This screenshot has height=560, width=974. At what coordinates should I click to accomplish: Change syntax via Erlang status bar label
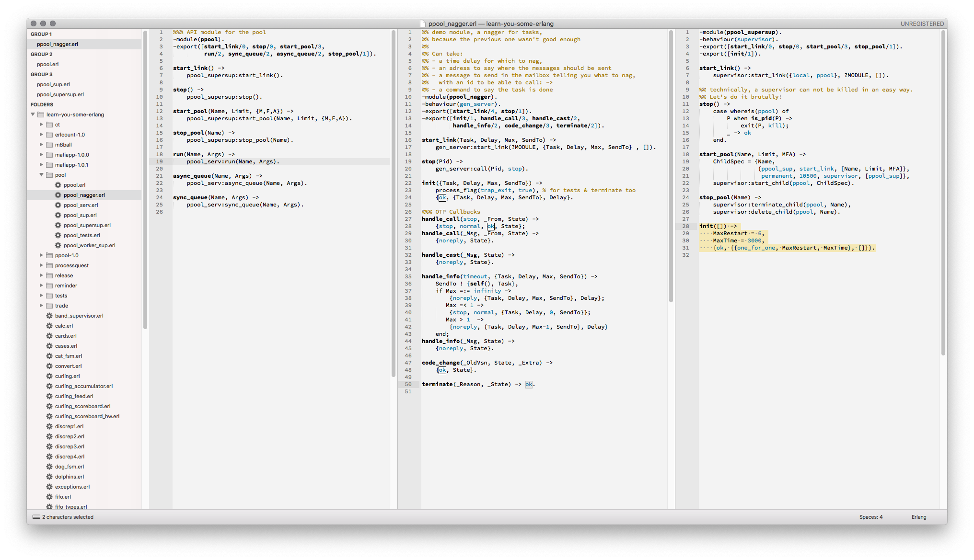pyautogui.click(x=918, y=517)
